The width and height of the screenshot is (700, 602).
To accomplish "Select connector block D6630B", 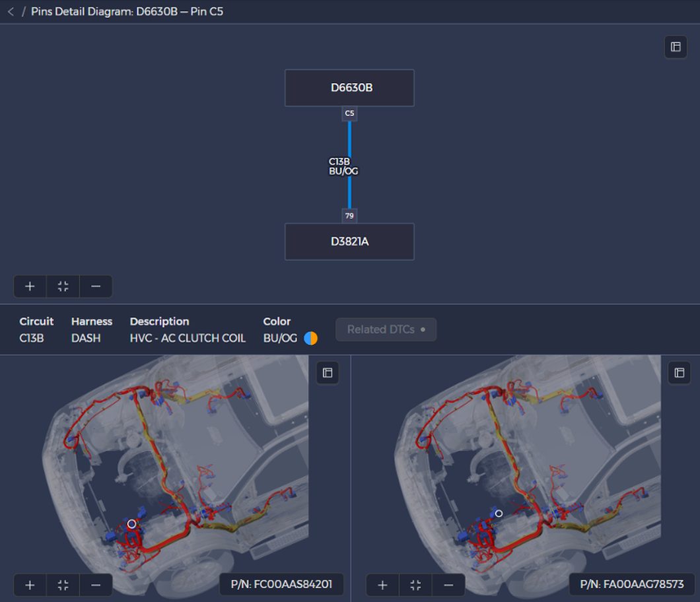I will point(349,88).
